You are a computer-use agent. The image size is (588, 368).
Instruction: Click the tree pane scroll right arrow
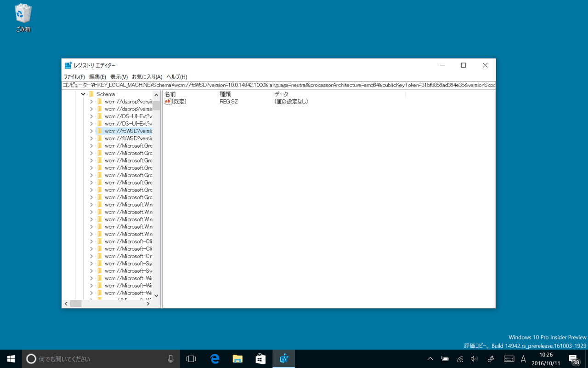(148, 304)
